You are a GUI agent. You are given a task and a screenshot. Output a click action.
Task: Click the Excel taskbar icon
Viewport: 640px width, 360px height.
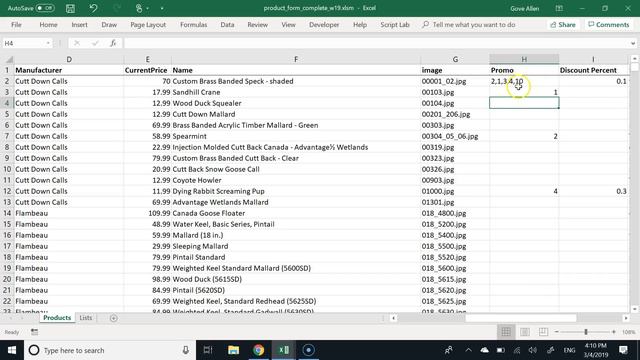[x=284, y=350]
